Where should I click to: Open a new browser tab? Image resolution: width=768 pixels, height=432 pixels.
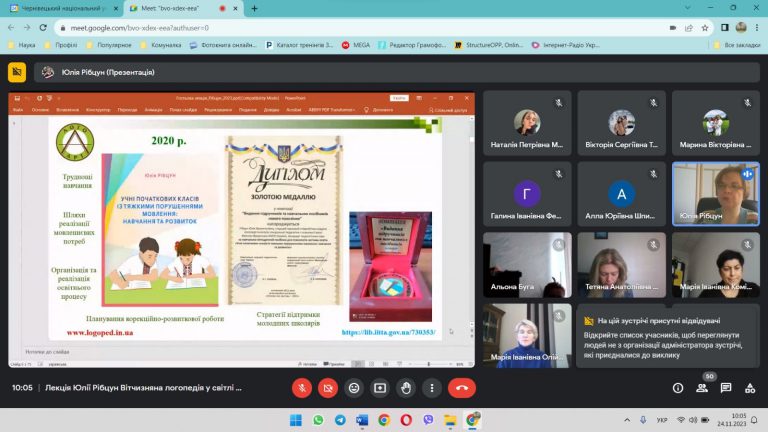tap(254, 8)
